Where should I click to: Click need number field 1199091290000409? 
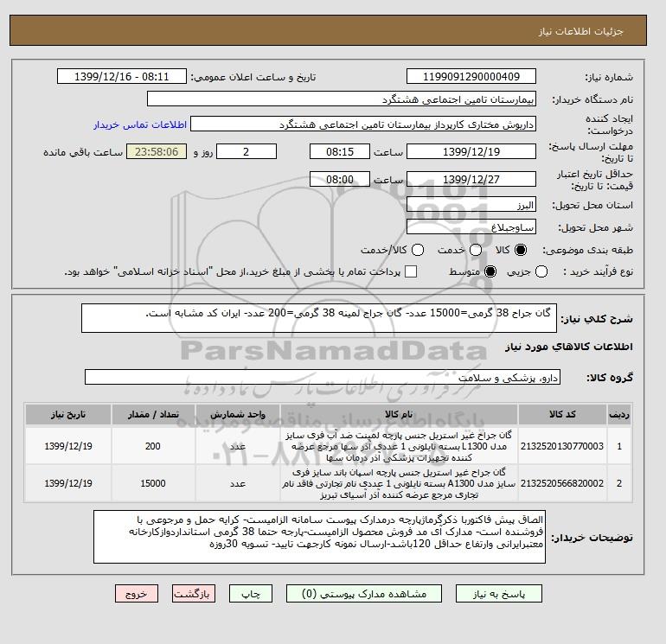[x=471, y=76]
